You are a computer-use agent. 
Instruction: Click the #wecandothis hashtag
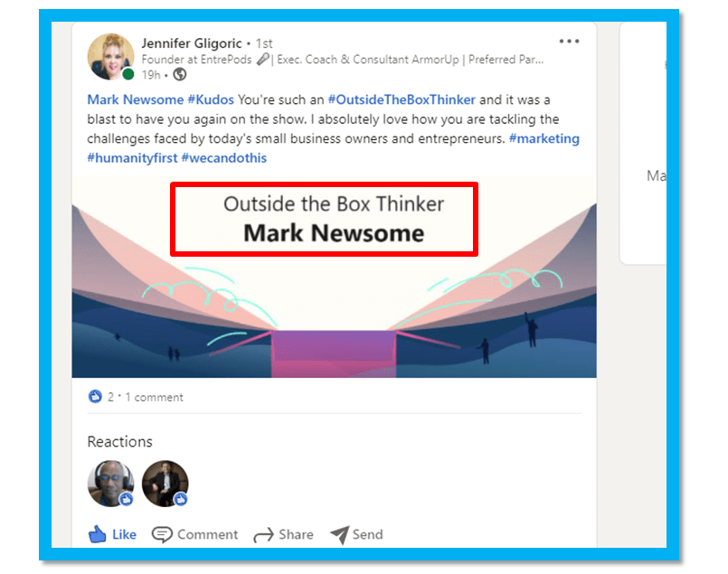[x=223, y=158]
